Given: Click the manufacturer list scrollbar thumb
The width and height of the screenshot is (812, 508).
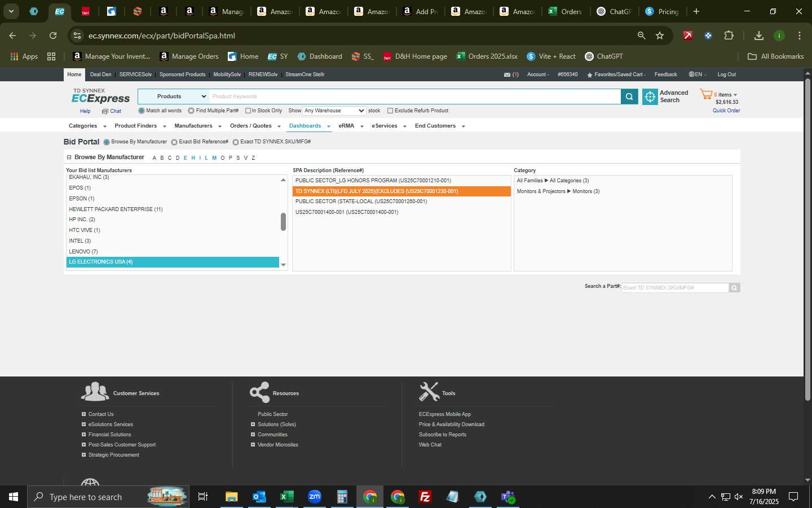Looking at the screenshot, I should click(x=283, y=222).
